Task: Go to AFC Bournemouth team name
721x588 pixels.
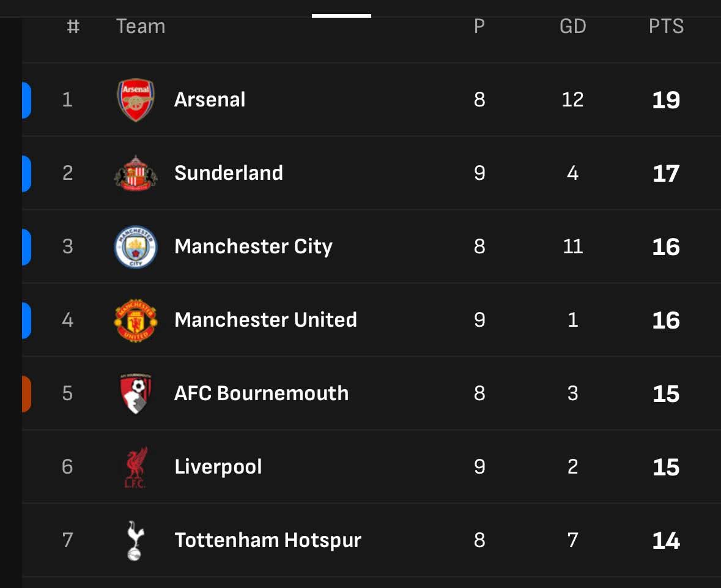Action: tap(261, 393)
